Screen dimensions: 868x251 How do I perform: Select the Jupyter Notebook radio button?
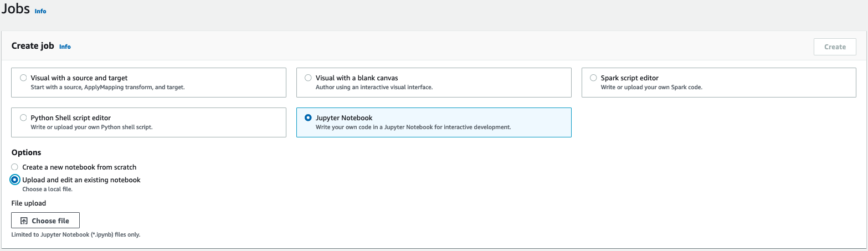(308, 118)
